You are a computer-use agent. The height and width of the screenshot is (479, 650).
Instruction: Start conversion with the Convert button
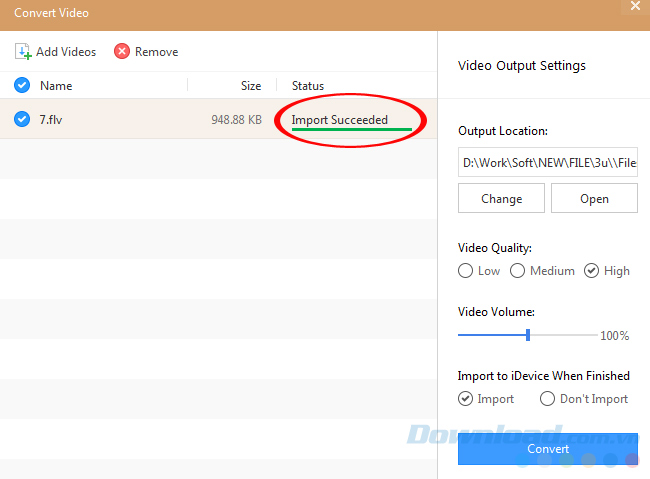pyautogui.click(x=548, y=449)
